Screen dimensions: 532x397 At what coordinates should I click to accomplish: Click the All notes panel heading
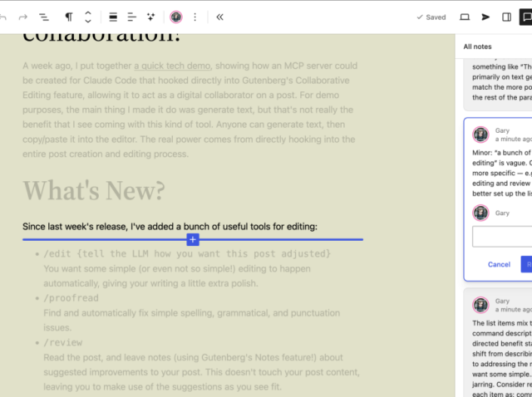pyautogui.click(x=479, y=47)
